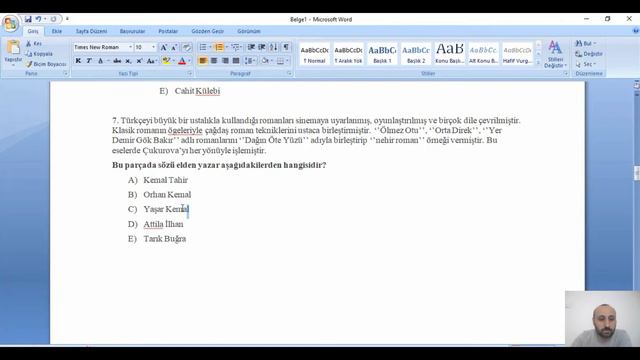Save the document from Quick Access toolbar
This screenshot has width=640, height=360.
pyautogui.click(x=28, y=19)
